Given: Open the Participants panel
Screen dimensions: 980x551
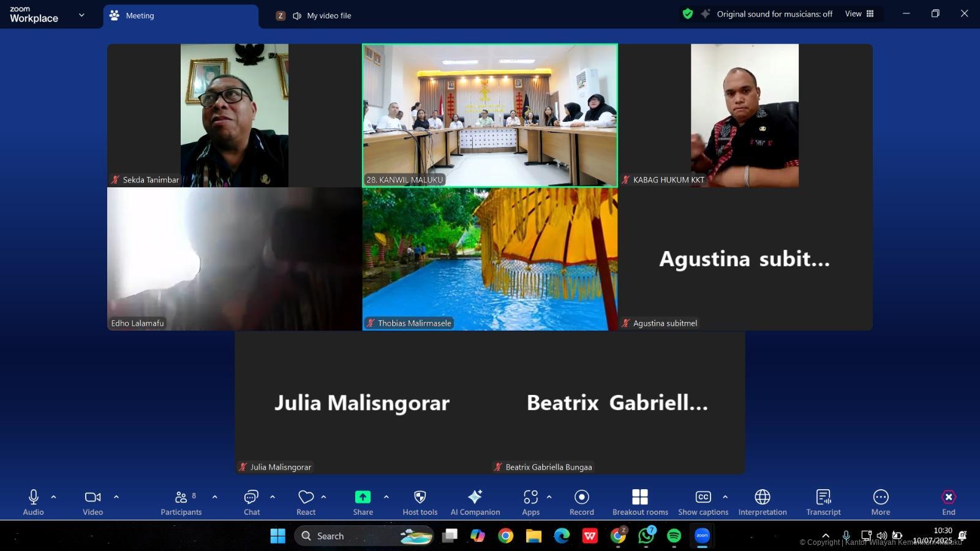Looking at the screenshot, I should click(181, 502).
